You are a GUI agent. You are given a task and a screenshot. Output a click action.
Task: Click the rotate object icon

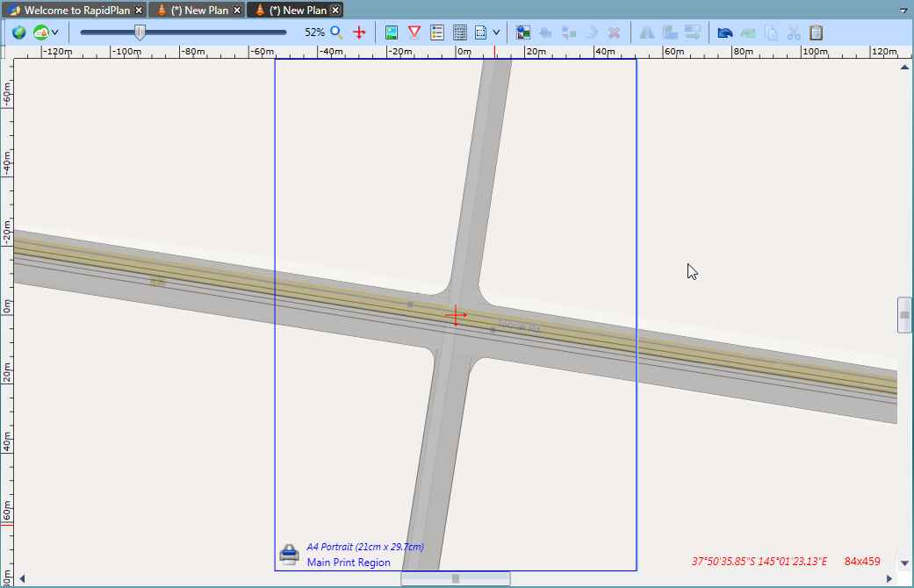[591, 32]
